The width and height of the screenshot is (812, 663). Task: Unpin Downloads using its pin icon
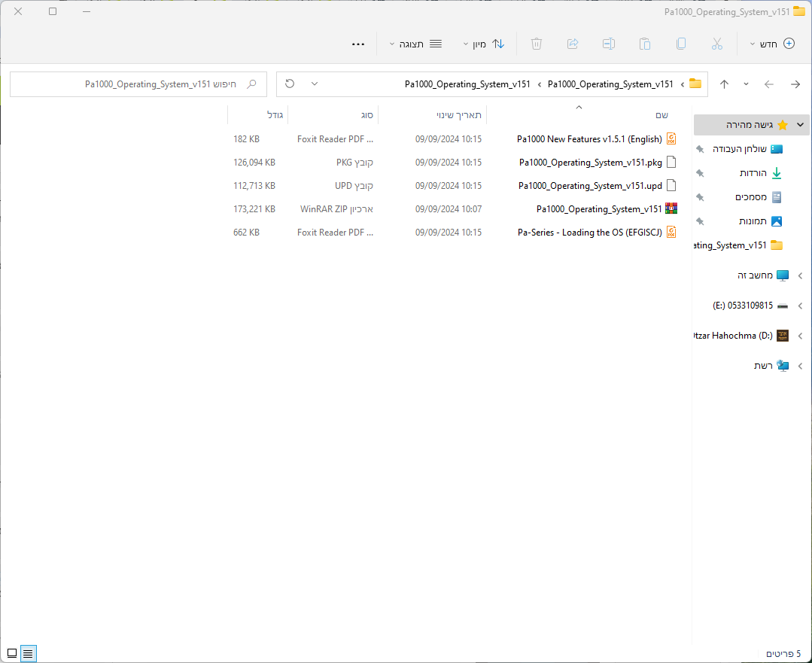point(700,173)
